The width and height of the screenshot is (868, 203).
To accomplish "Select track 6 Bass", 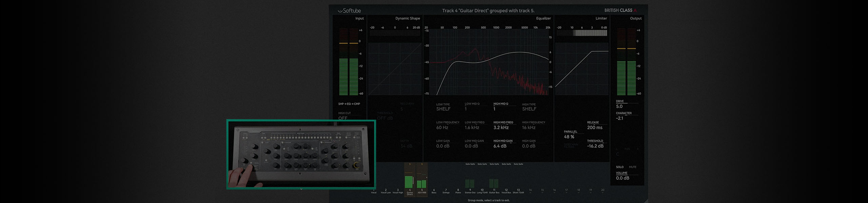I will (434, 191).
